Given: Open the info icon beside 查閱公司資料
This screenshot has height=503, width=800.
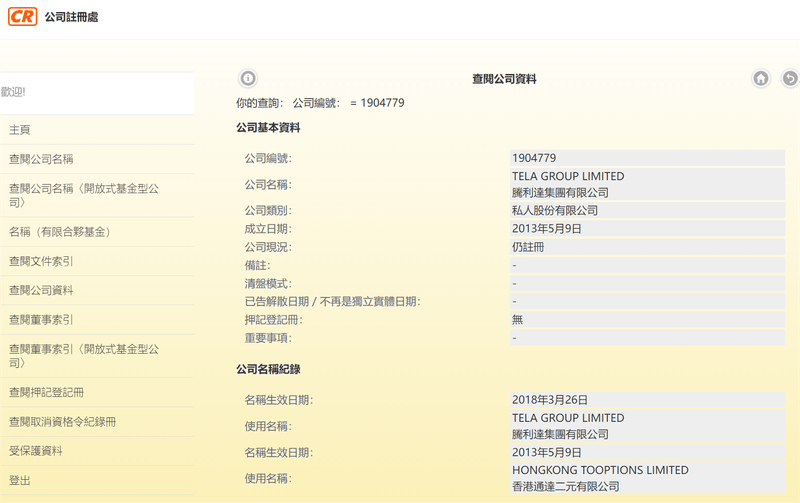Looking at the screenshot, I should [248, 79].
